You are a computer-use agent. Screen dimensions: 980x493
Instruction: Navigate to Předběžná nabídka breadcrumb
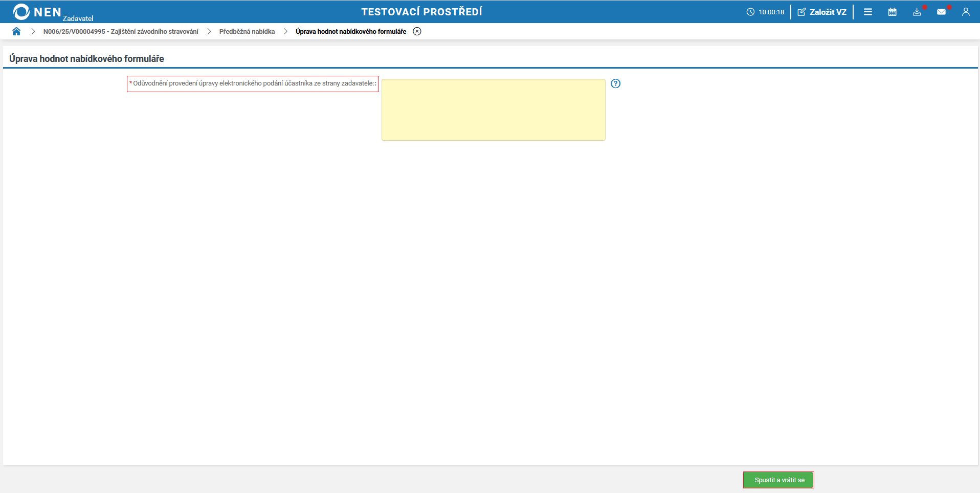[247, 31]
